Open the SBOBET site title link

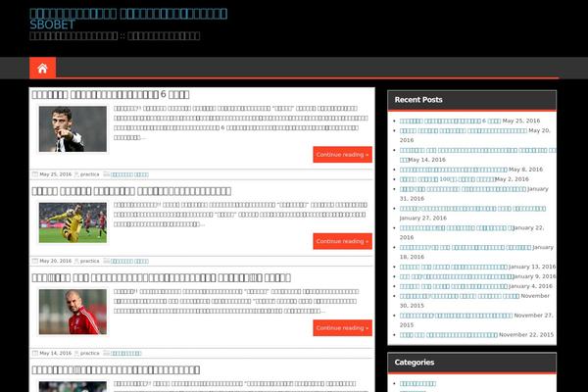(128, 19)
